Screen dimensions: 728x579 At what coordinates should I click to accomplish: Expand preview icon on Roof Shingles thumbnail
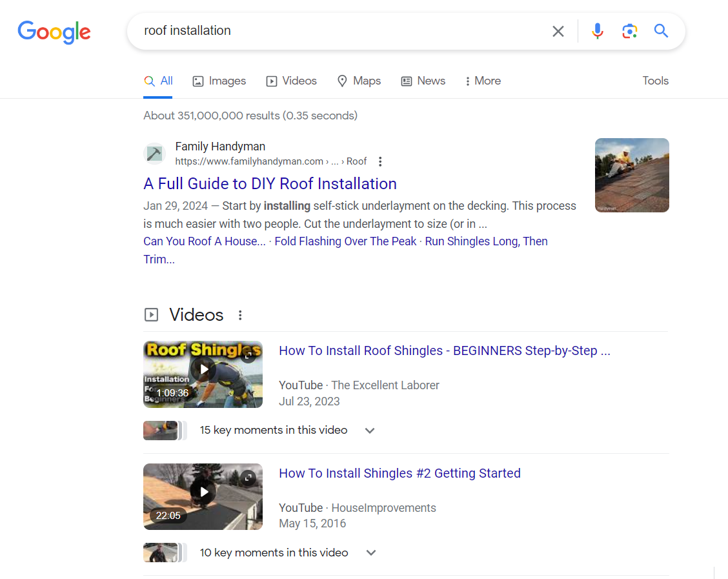248,355
